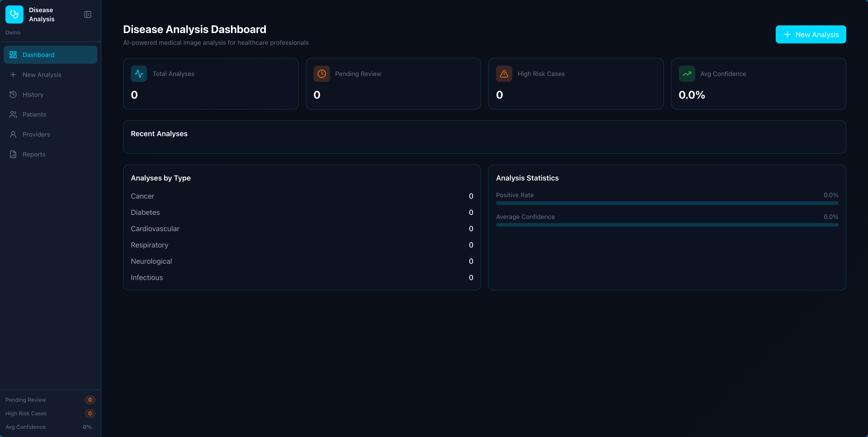Click the Pending Review clock icon on the card

coord(322,74)
